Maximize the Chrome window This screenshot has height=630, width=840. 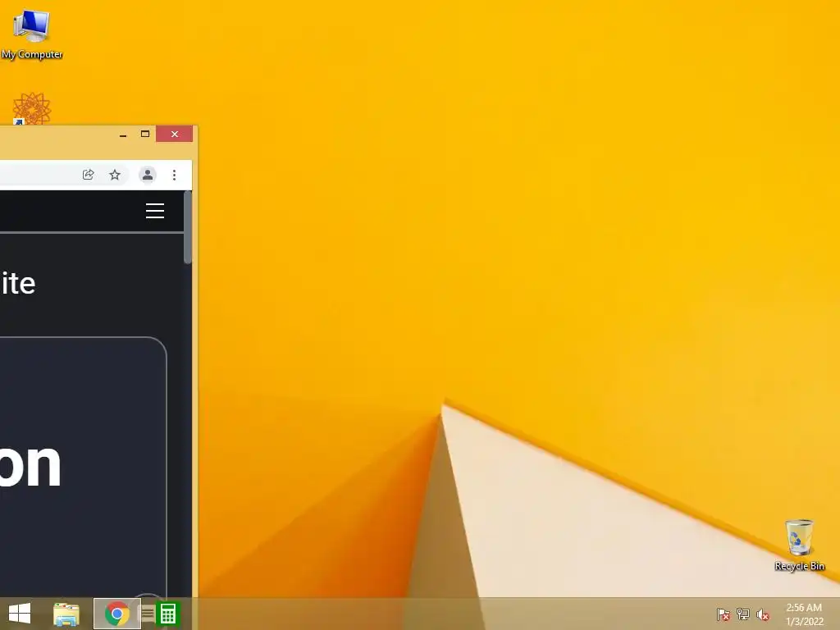pyautogui.click(x=145, y=134)
